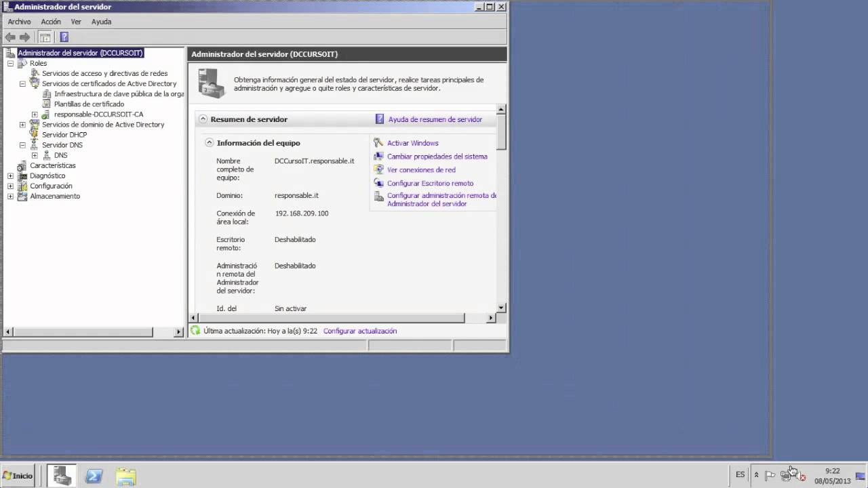Screen dimensions: 868x488
Task: Open the Acción menu
Action: [x=51, y=22]
